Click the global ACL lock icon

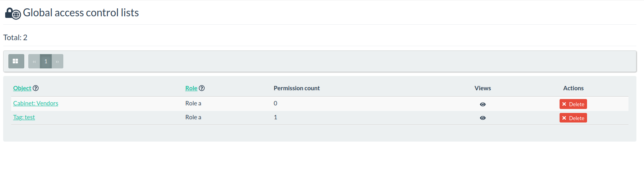13,14
